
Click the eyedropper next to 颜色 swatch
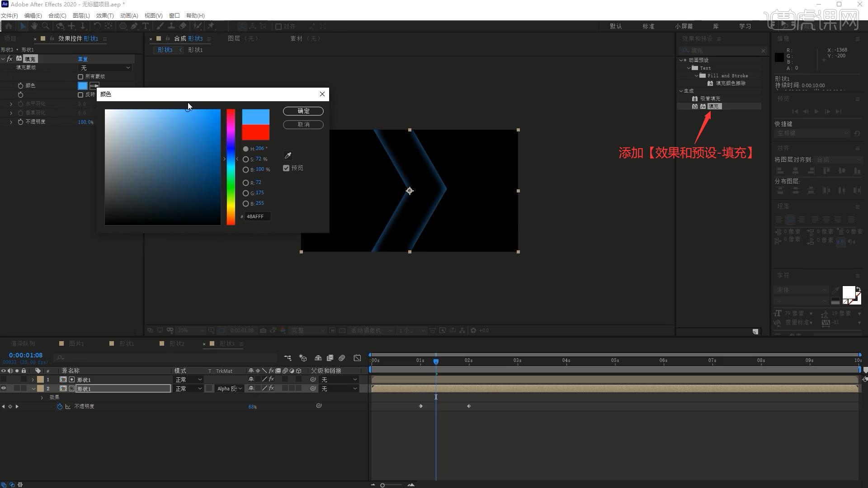(94, 86)
